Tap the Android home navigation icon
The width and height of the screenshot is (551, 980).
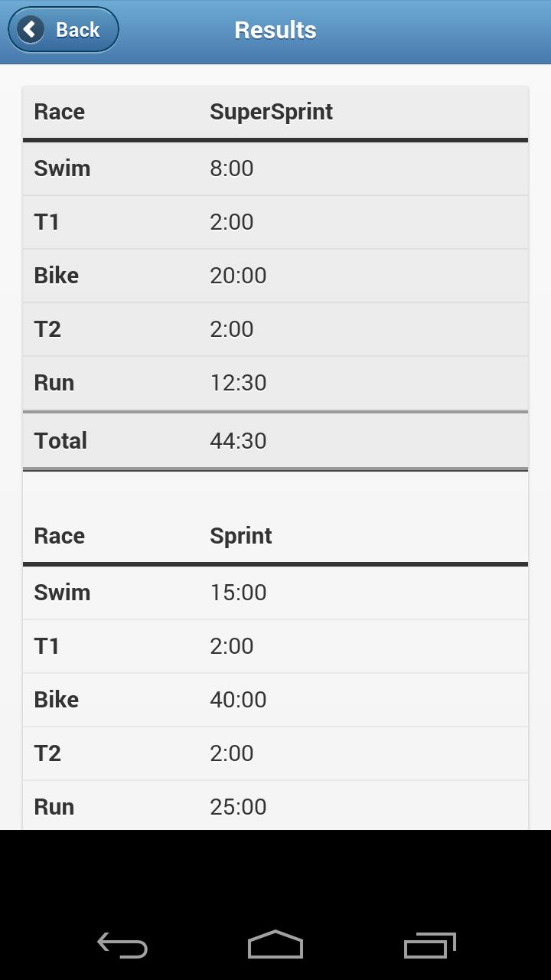pos(275,945)
